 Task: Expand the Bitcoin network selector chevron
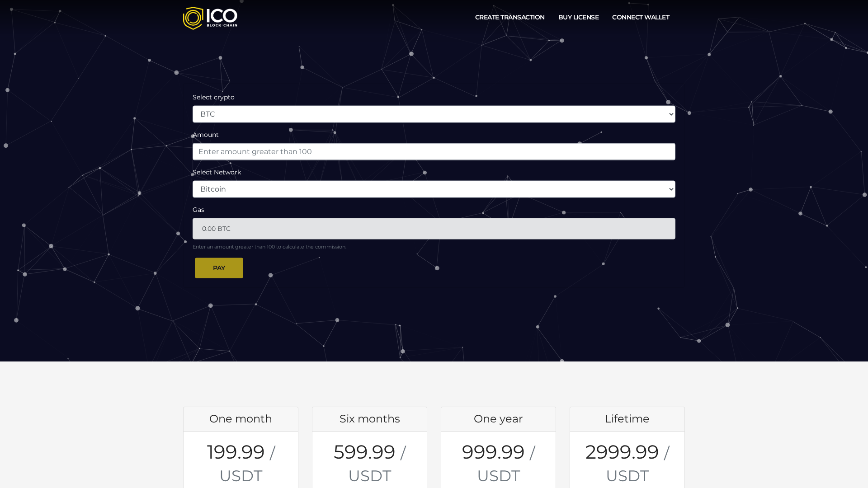pyautogui.click(x=670, y=189)
